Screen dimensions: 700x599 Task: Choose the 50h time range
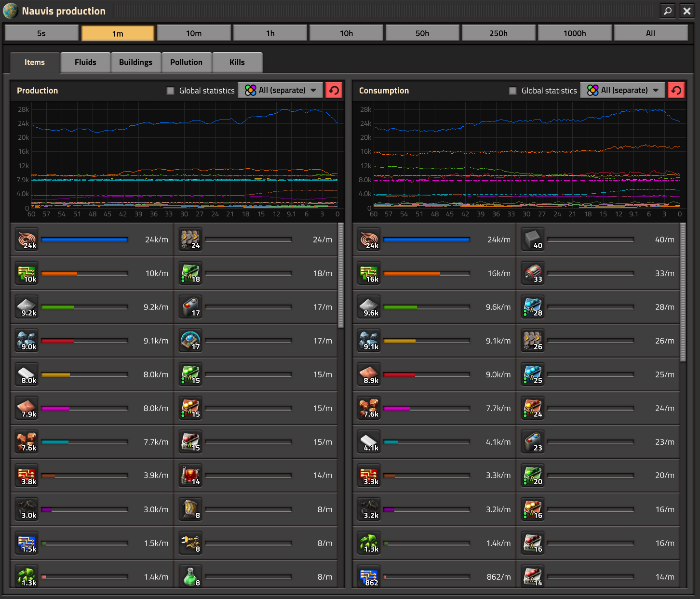[422, 33]
